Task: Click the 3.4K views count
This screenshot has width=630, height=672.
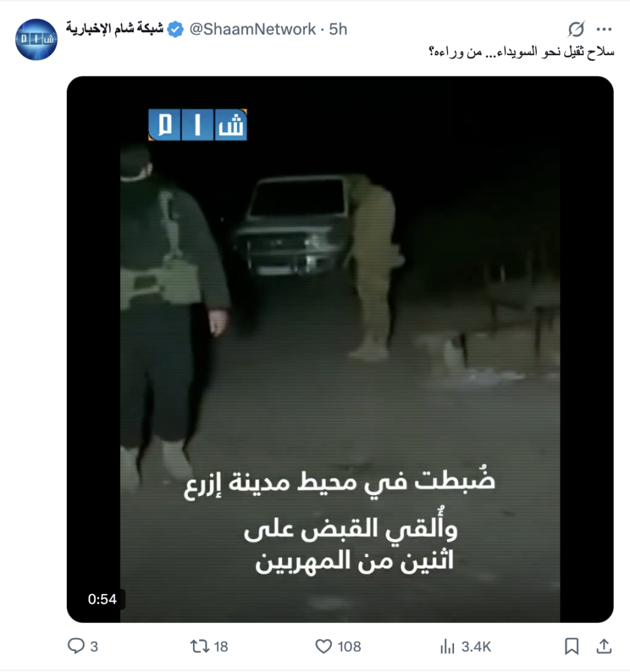Action: (x=476, y=646)
